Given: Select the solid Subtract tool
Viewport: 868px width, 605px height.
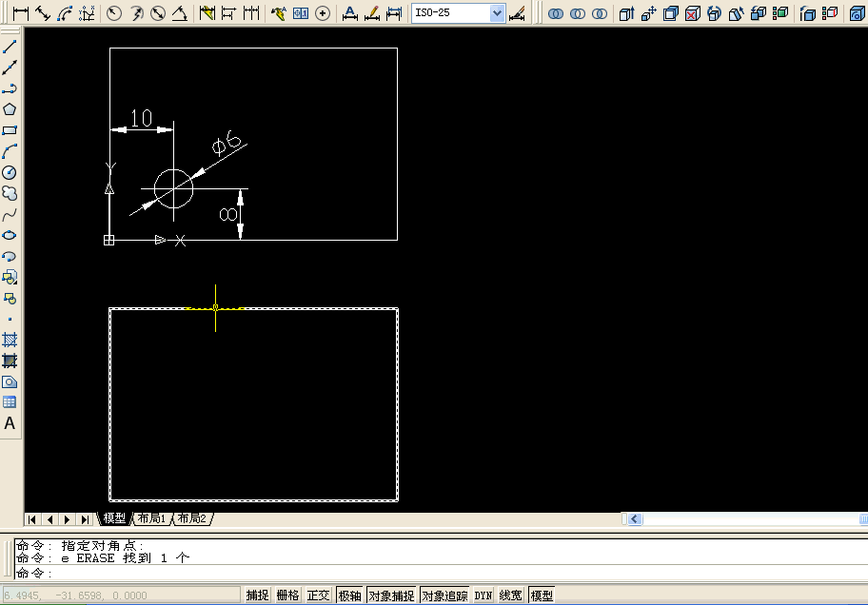Looking at the screenshot, I should [578, 13].
